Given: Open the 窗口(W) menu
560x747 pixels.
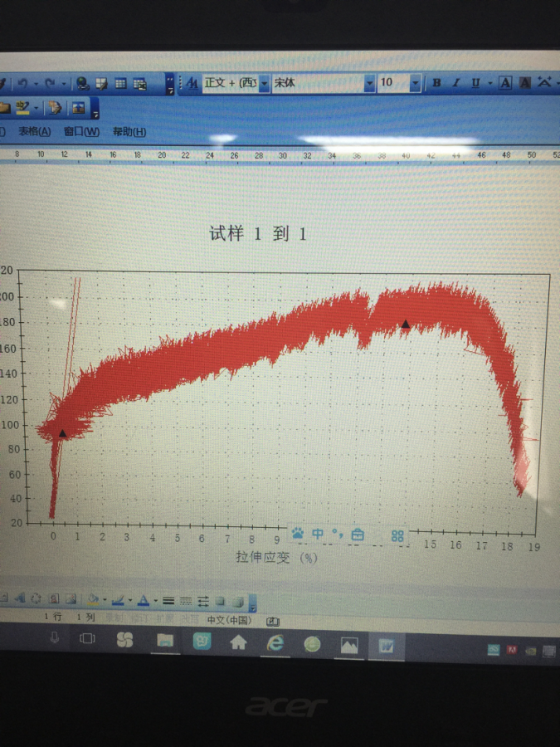Looking at the screenshot, I should pos(81,132).
